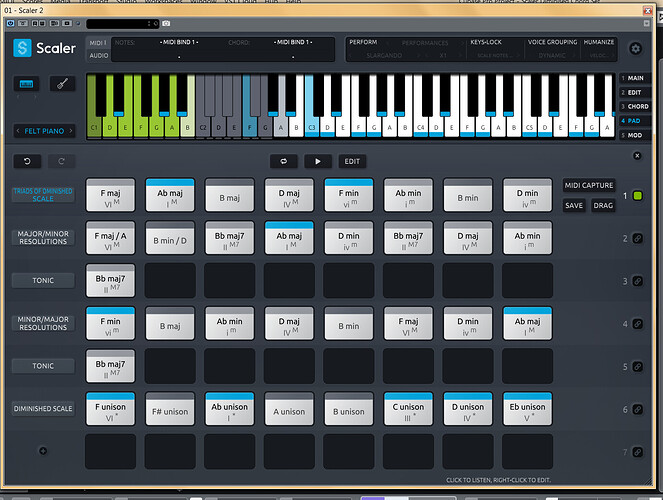Switch to the 5 MOD tab
The width and height of the screenshot is (663, 500).
635,135
